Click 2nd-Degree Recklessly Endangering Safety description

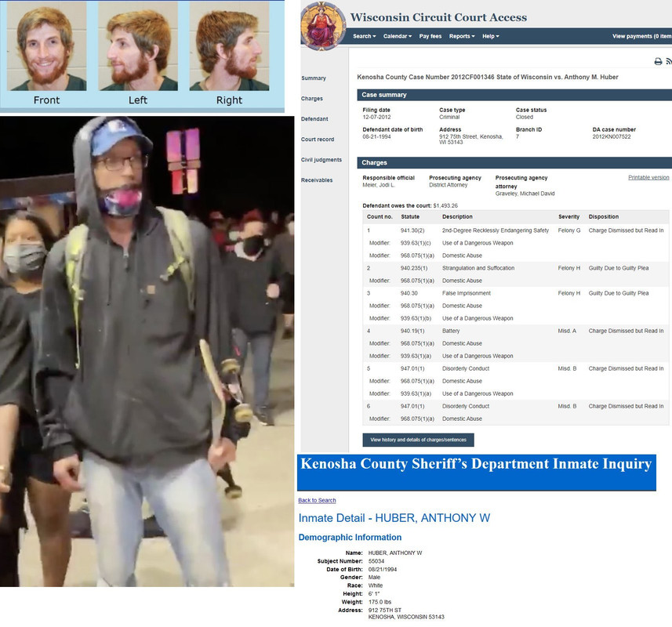click(x=495, y=230)
